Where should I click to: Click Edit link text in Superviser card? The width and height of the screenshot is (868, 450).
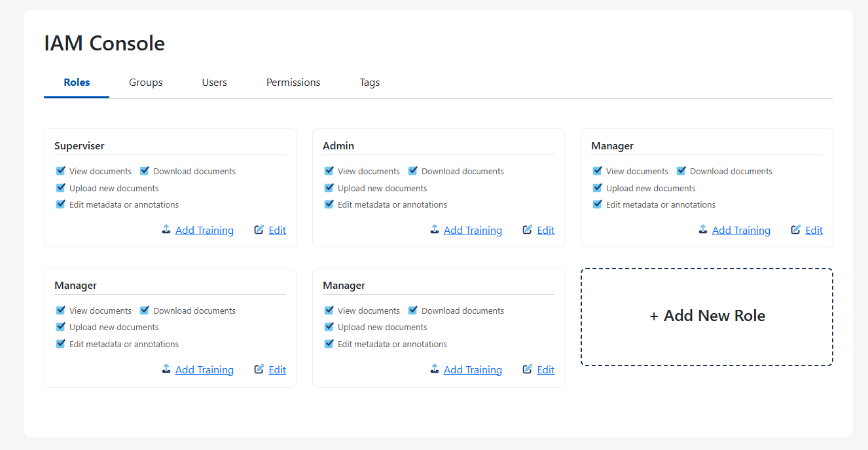pos(277,231)
